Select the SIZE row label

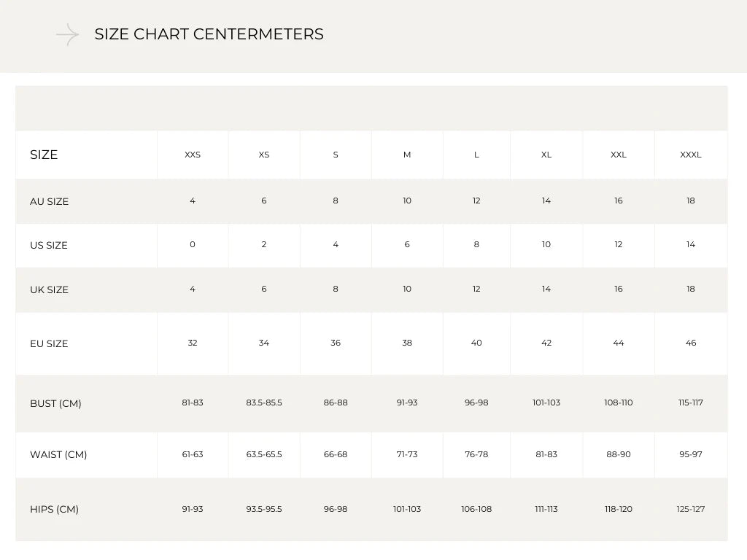[x=44, y=155]
